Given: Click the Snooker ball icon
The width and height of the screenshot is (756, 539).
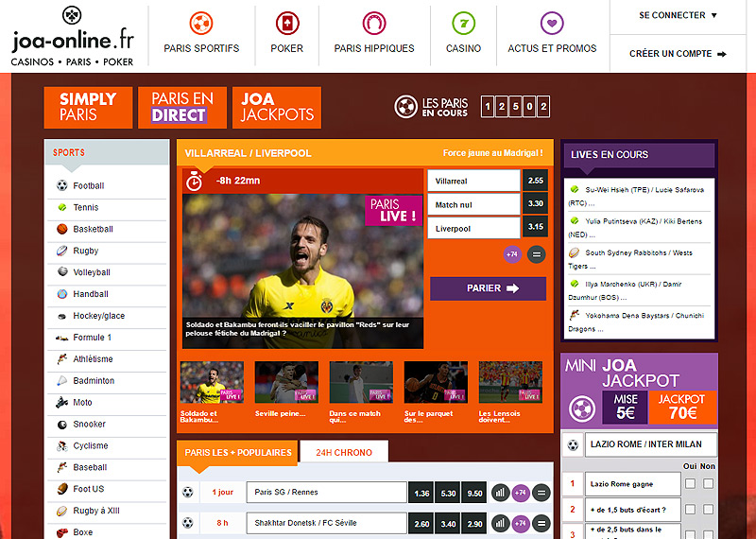Looking at the screenshot, I should [x=62, y=425].
